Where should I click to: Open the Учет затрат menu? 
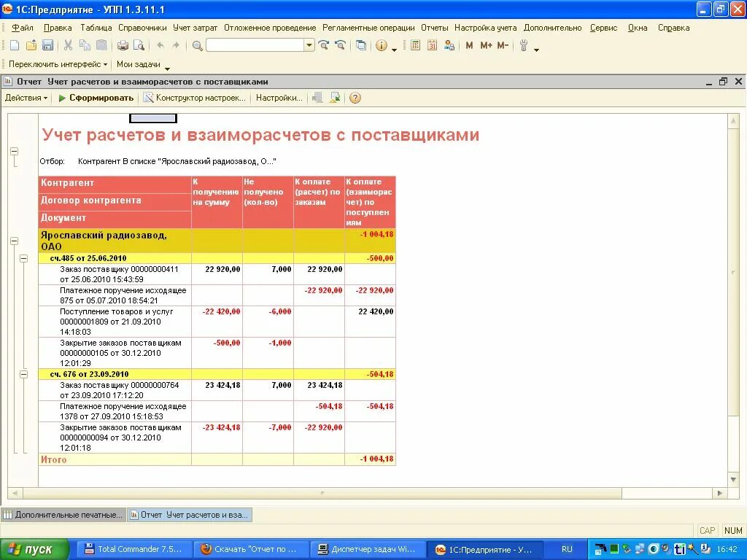pyautogui.click(x=196, y=28)
